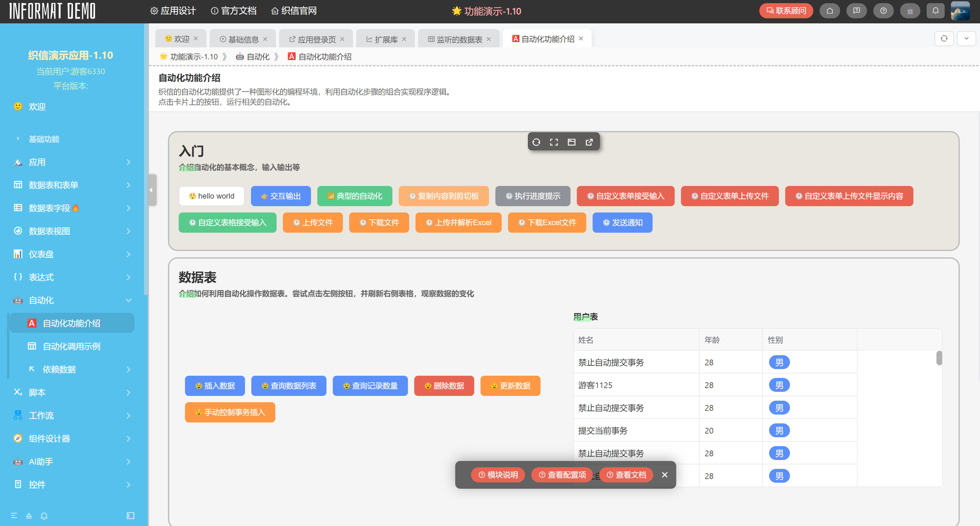980x526 pixels.
Task: Run the hello world automation button
Action: coord(212,196)
